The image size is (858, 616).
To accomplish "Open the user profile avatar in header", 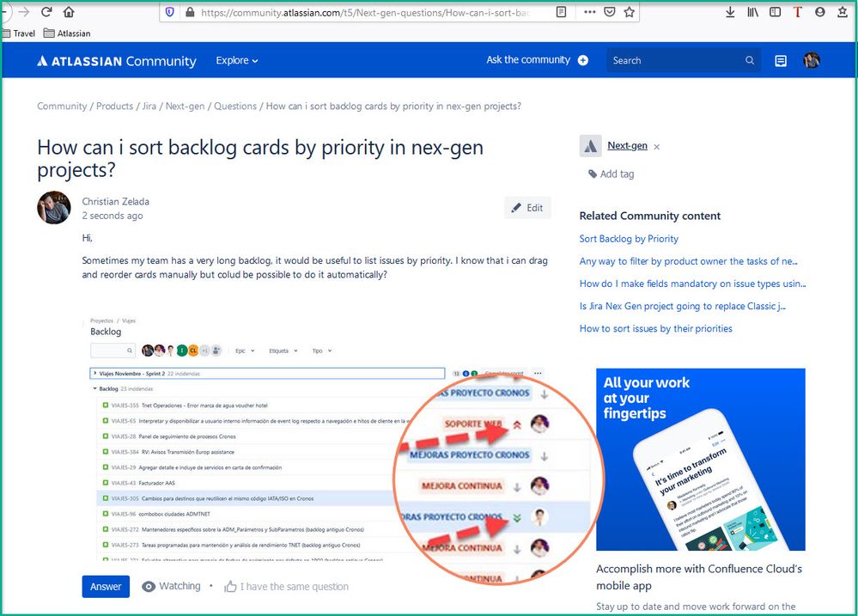I will tap(812, 60).
